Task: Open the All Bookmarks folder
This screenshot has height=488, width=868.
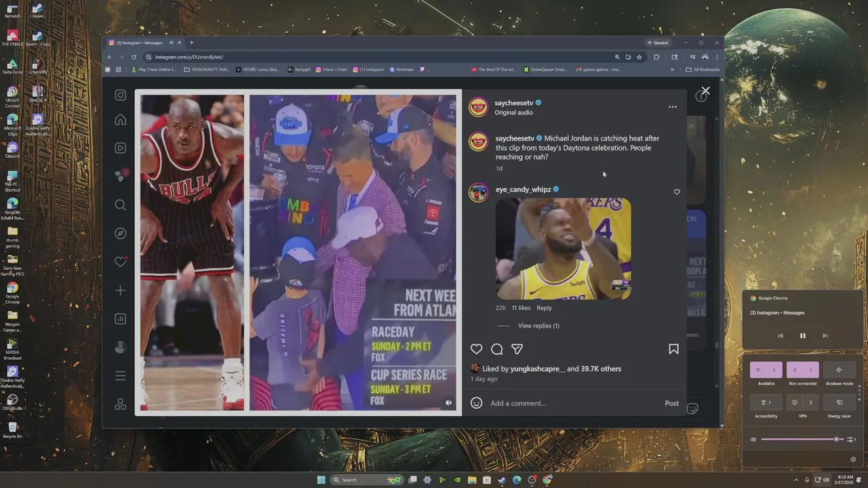Action: [703, 69]
